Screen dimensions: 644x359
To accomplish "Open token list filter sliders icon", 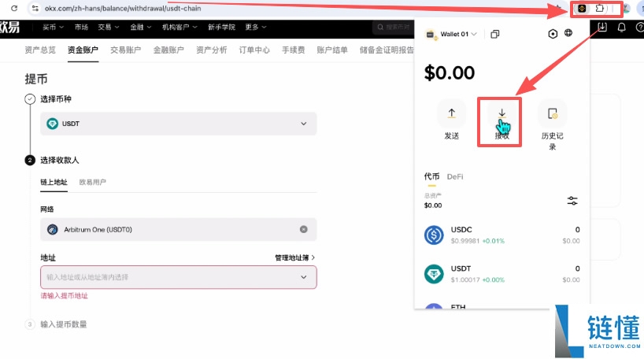I will 572,201.
